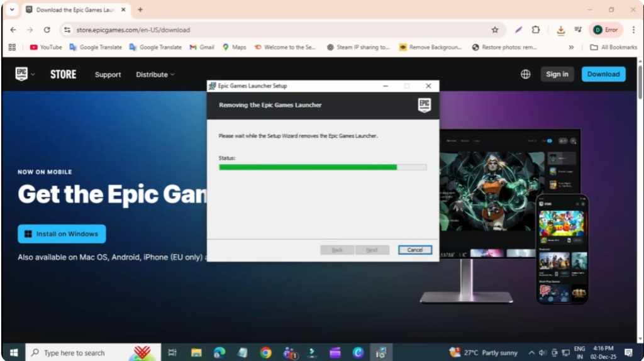This screenshot has height=361, width=644.
Task: Show more bookmarks with the double chevron
Action: (571, 47)
